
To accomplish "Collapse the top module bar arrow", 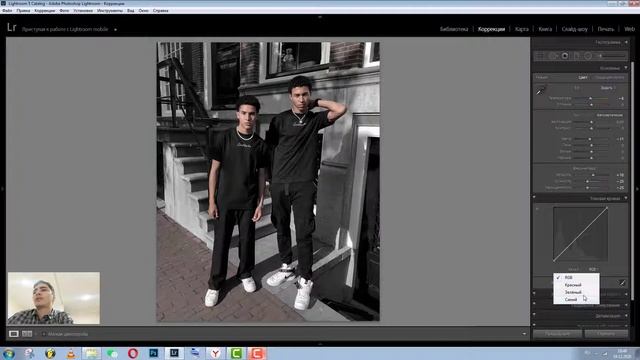I will click(320, 17).
